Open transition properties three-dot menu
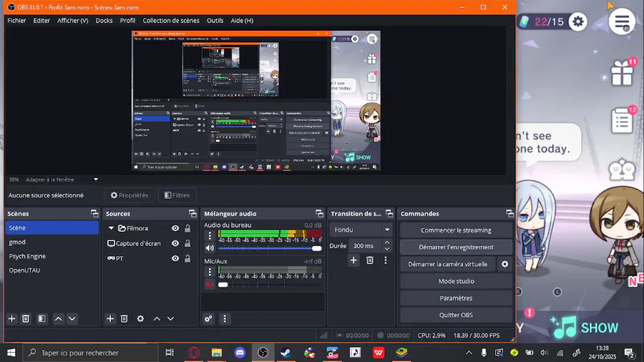The image size is (644, 362). (385, 260)
